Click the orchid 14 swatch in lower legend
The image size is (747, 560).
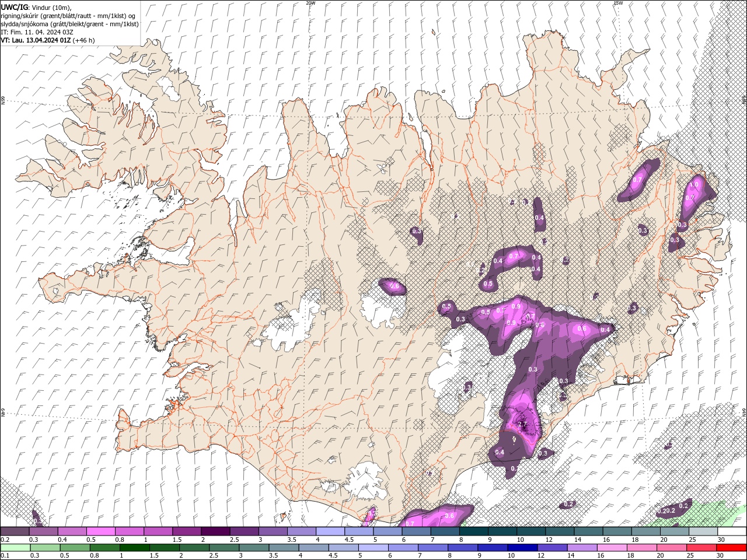coord(581,548)
